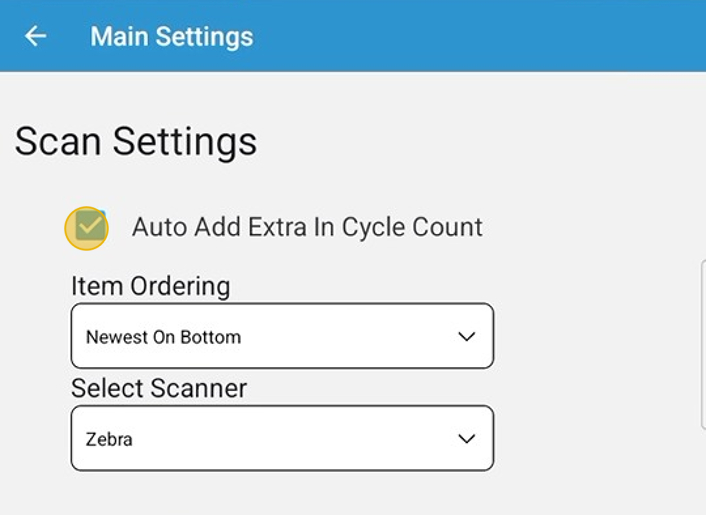The image size is (706, 515).
Task: Click the yellow highlight around the checkbox
Action: click(71, 239)
